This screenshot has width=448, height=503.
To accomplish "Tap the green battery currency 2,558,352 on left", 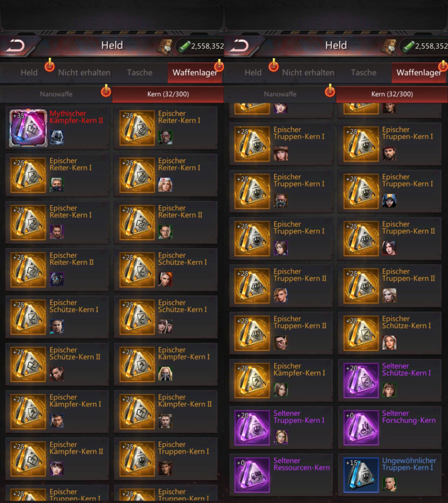I will click(200, 46).
